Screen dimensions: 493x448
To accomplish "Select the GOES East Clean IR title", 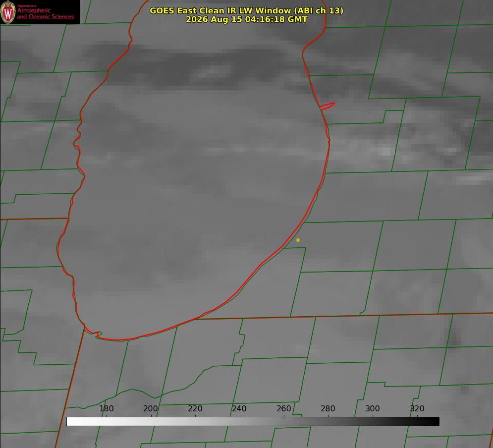I will tap(246, 10).
